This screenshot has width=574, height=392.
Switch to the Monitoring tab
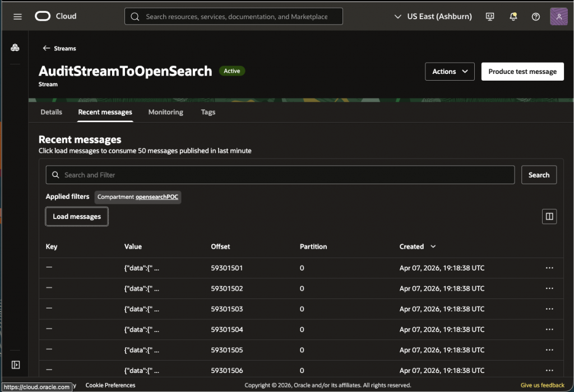click(x=165, y=112)
